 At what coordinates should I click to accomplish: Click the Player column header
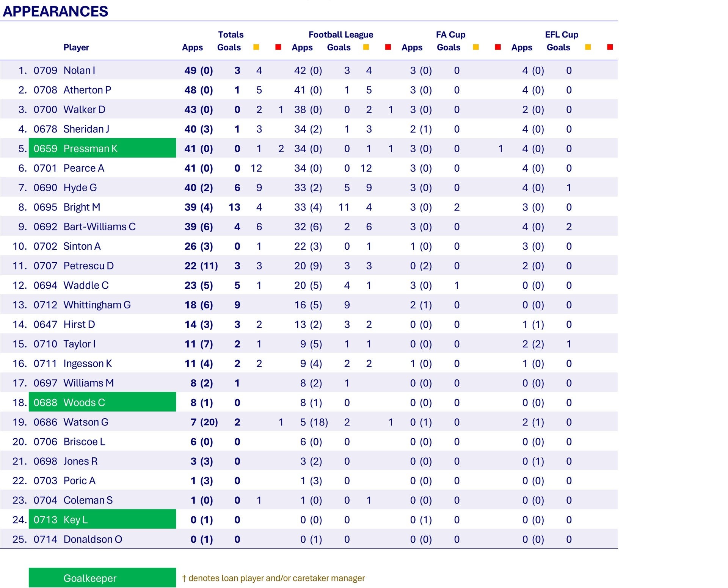pos(76,47)
